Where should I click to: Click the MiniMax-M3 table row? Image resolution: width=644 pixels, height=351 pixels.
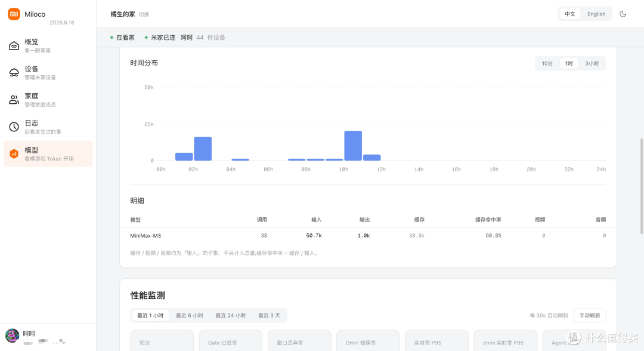(x=368, y=236)
